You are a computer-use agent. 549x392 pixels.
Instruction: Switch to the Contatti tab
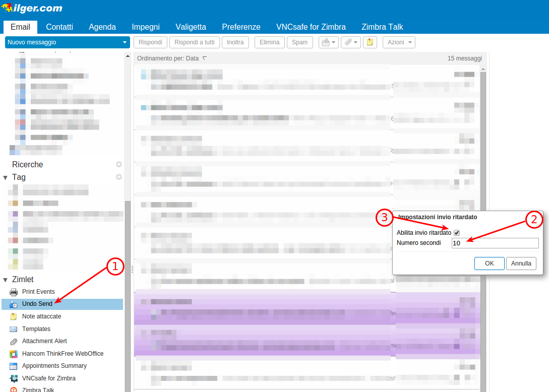(59, 27)
